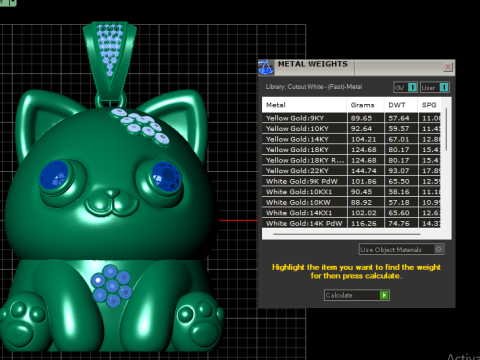Click the 101.86 grams value

[x=364, y=181]
